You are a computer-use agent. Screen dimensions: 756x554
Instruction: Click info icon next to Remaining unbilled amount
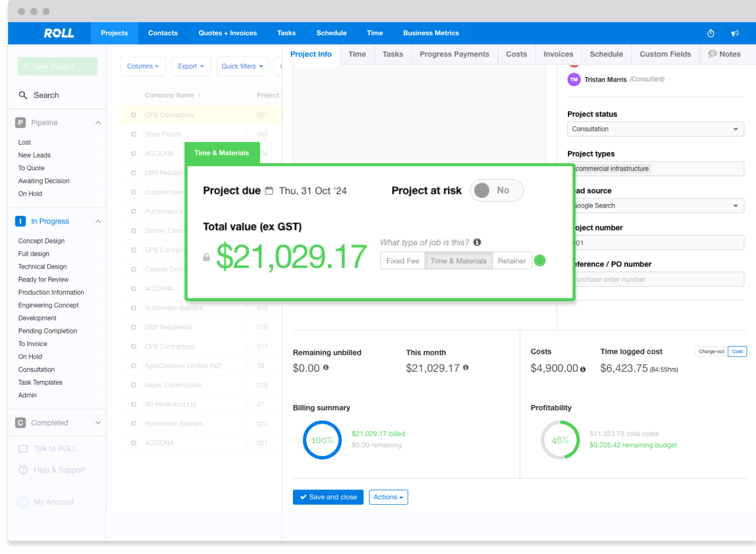coord(326,368)
